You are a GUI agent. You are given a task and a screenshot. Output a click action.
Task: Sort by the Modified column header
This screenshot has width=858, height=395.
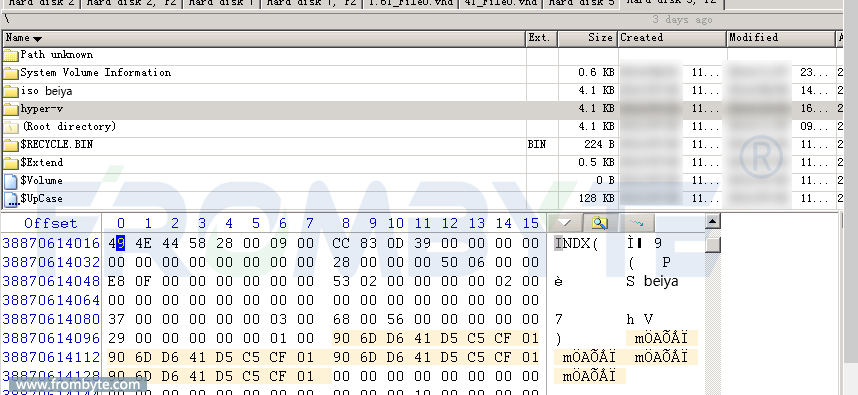781,38
